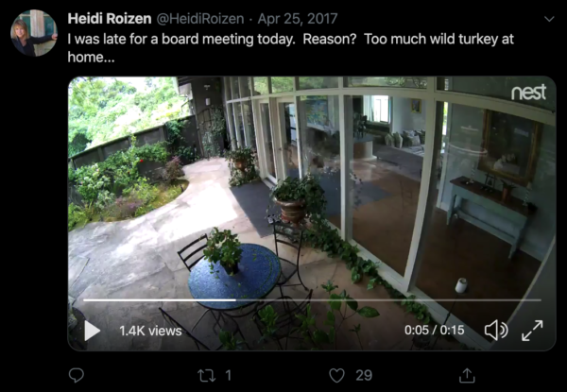Screen dimensions: 567x392
Task: Expand the video to fullscreen
Action: click(x=532, y=331)
